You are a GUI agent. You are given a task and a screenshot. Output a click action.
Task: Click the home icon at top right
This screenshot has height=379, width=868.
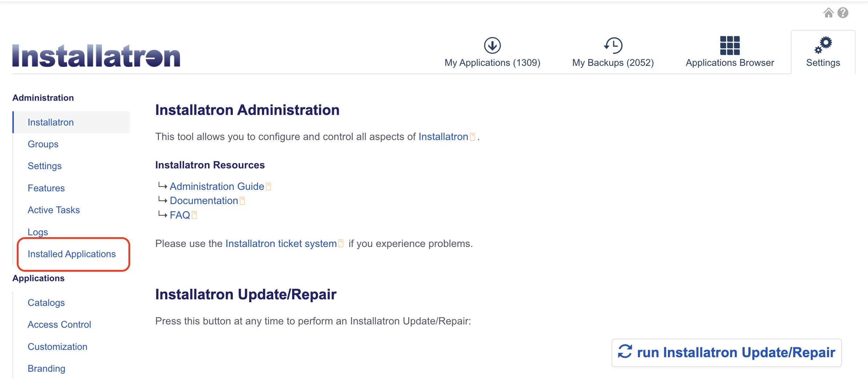(829, 13)
